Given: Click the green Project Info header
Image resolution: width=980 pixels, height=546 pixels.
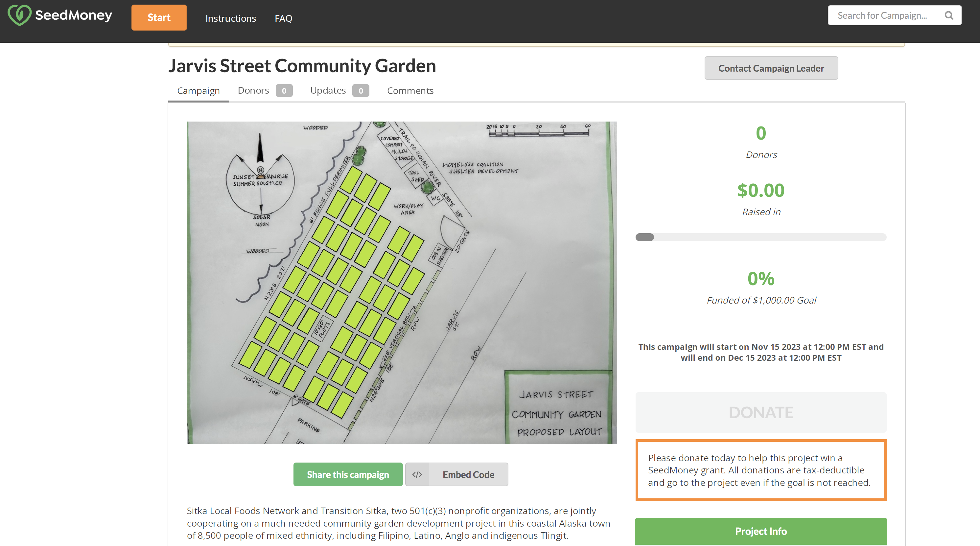Looking at the screenshot, I should click(760, 531).
